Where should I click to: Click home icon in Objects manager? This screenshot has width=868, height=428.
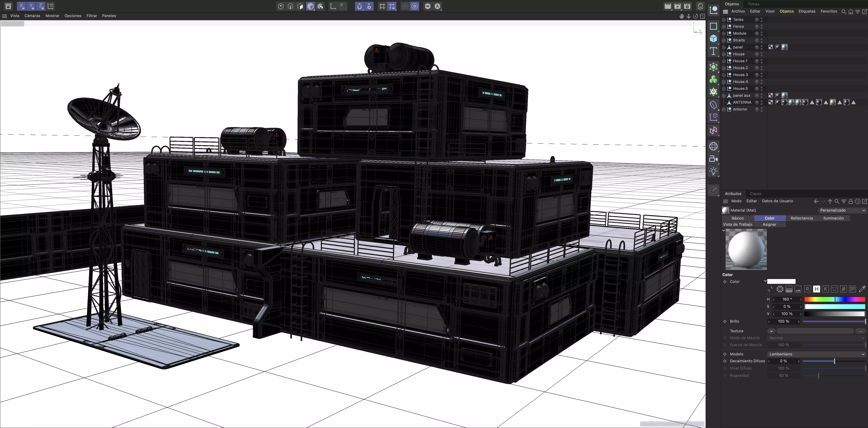tap(850, 11)
